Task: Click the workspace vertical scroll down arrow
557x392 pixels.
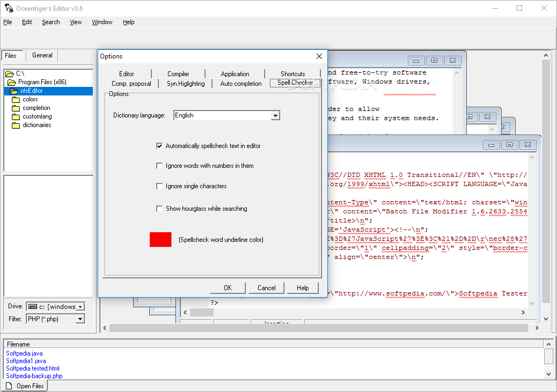Action: point(546,319)
